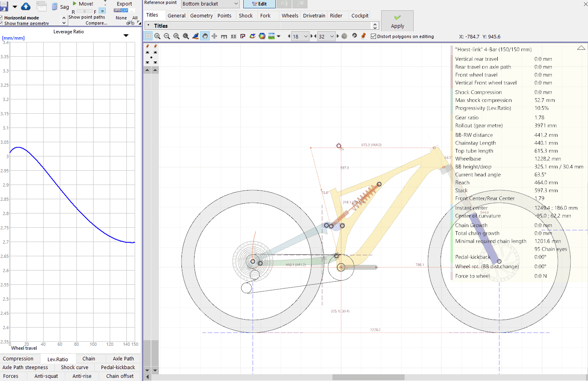The image size is (588, 381).
Task: Toggle Distort polygons on editing checkbox
Action: tap(373, 36)
